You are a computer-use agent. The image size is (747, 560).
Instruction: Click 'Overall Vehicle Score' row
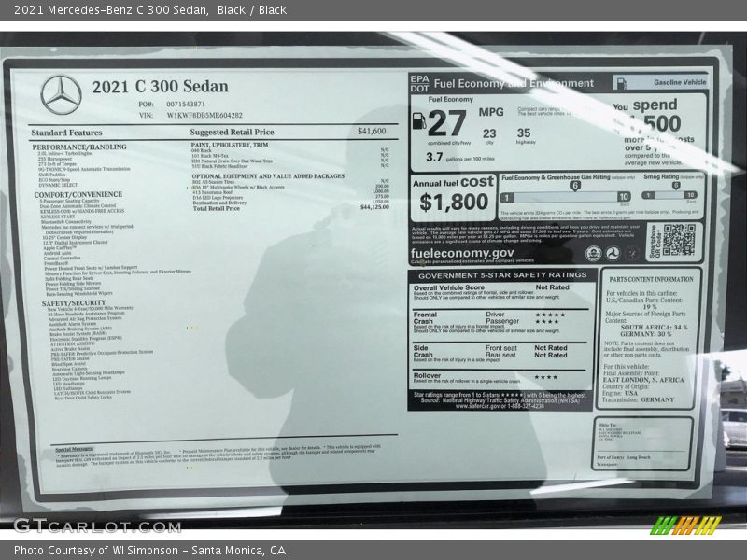[501, 292]
